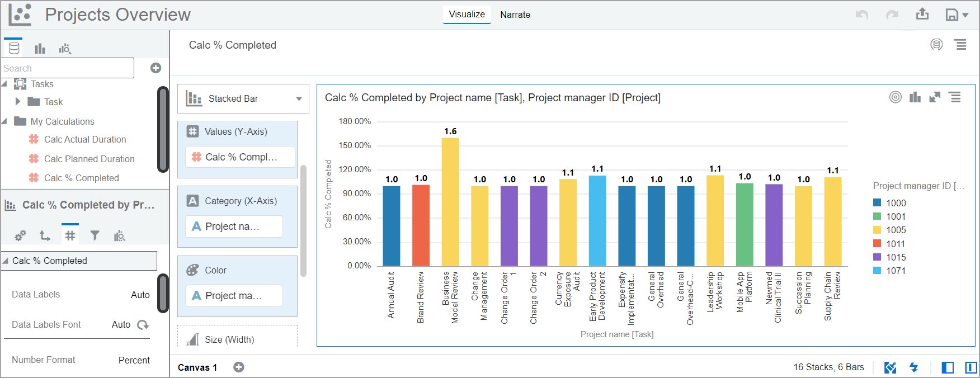Switch to the Visualize tab
Viewport: 980px width, 378px height.
[467, 15]
